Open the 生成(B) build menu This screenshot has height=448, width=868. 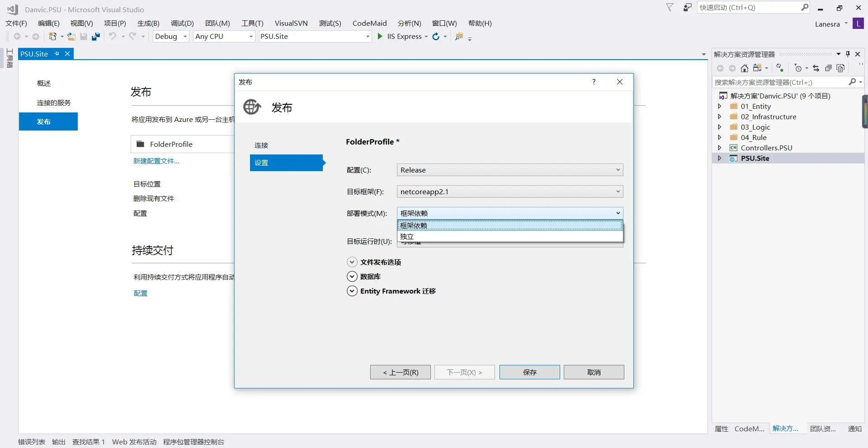(x=148, y=23)
